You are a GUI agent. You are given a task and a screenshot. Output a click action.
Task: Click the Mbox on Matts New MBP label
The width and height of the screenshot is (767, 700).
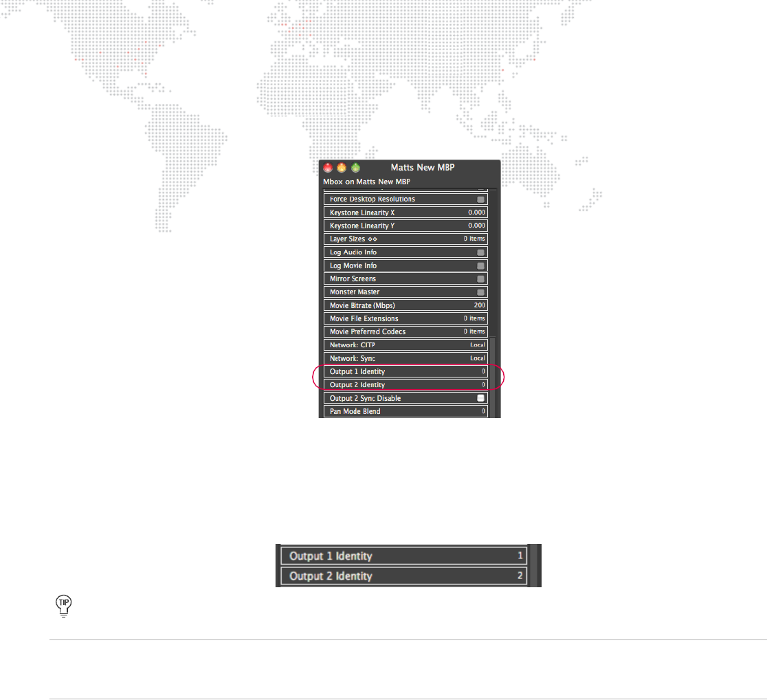[x=366, y=182]
